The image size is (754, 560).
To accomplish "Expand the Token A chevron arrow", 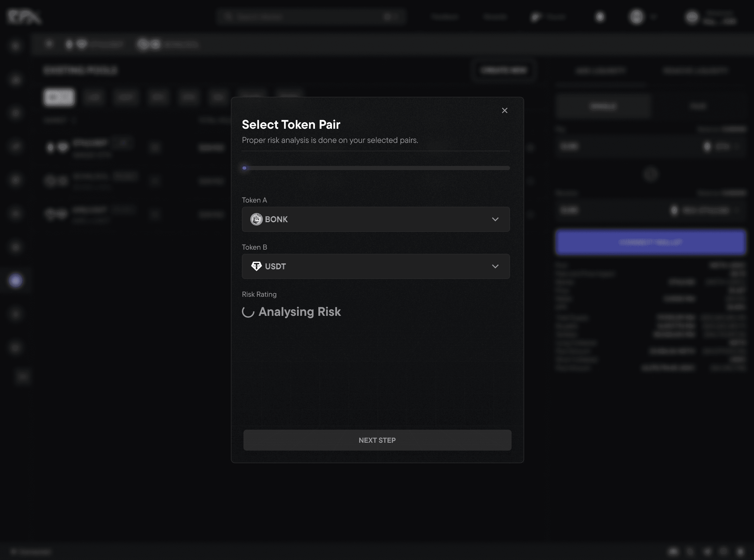I will pyautogui.click(x=495, y=219).
